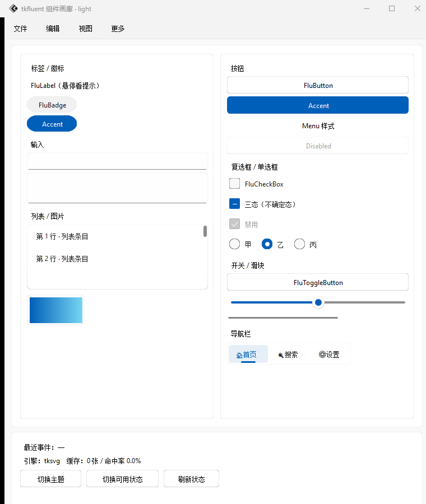Screen dimensions: 426x504
Task: Click the grayed-out Disabled button
Action: tap(318, 146)
